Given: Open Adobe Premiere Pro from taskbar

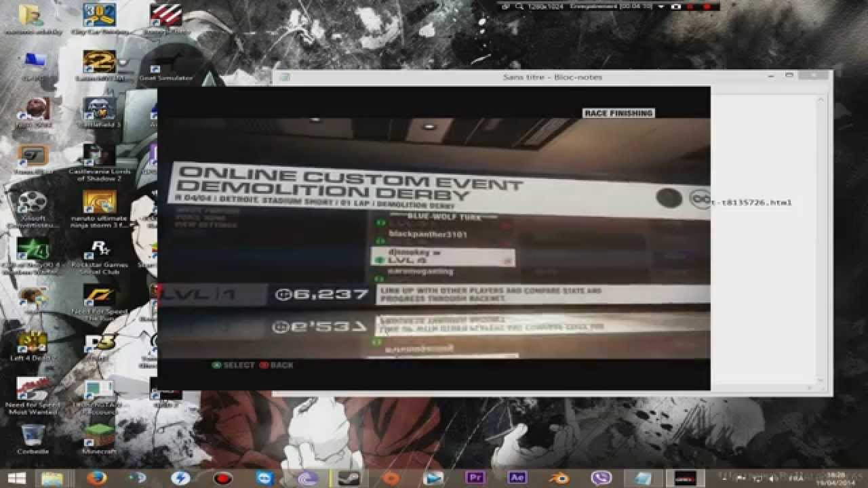Looking at the screenshot, I should (x=475, y=478).
